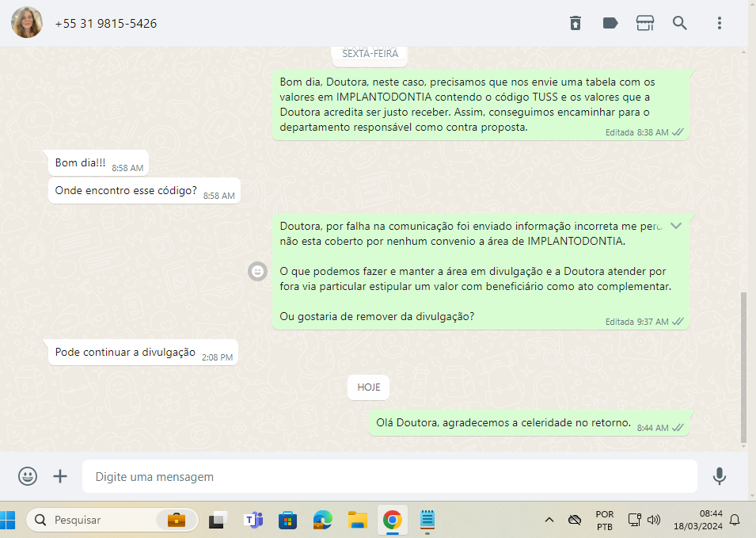Open the catalog storefront icon
This screenshot has width=756, height=538.
645,23
